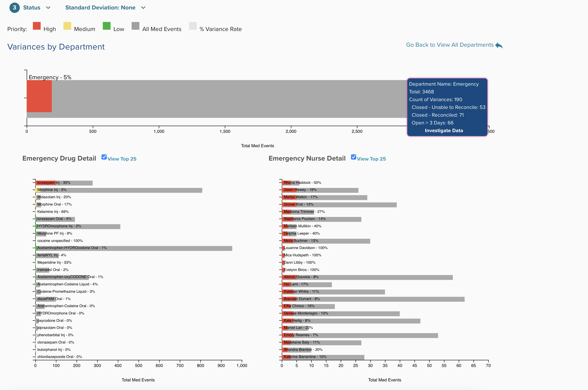588x390 pixels.
Task: Click the Low priority green legend square
Action: (106, 26)
